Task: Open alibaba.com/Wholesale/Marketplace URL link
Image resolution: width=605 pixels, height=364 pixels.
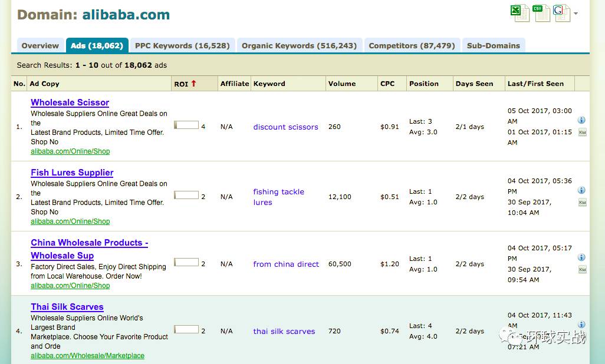Action: 88,356
